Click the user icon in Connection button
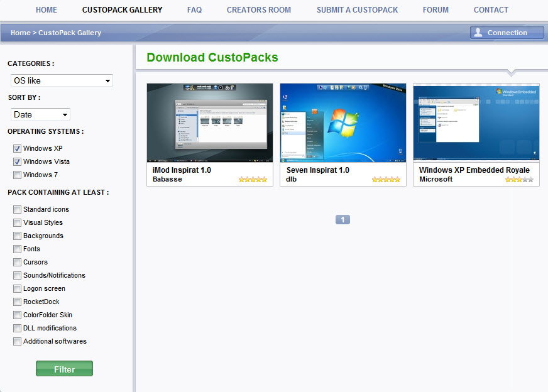The width and height of the screenshot is (548, 392). [478, 33]
